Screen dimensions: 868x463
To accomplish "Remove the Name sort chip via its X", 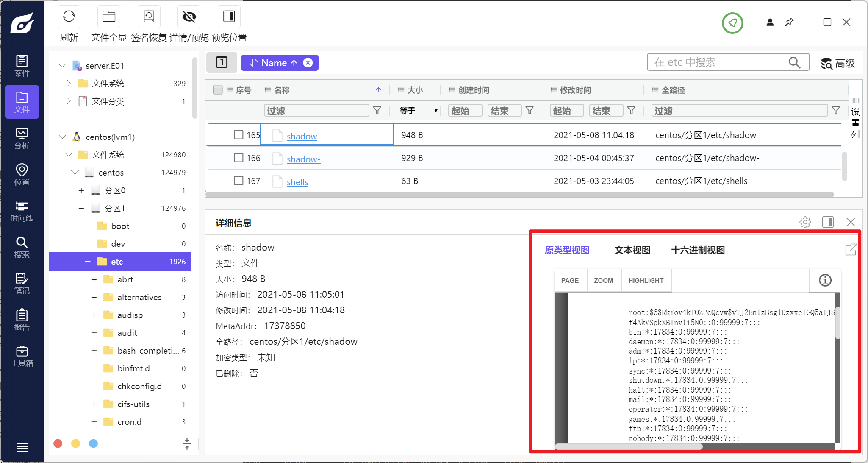I will (308, 63).
